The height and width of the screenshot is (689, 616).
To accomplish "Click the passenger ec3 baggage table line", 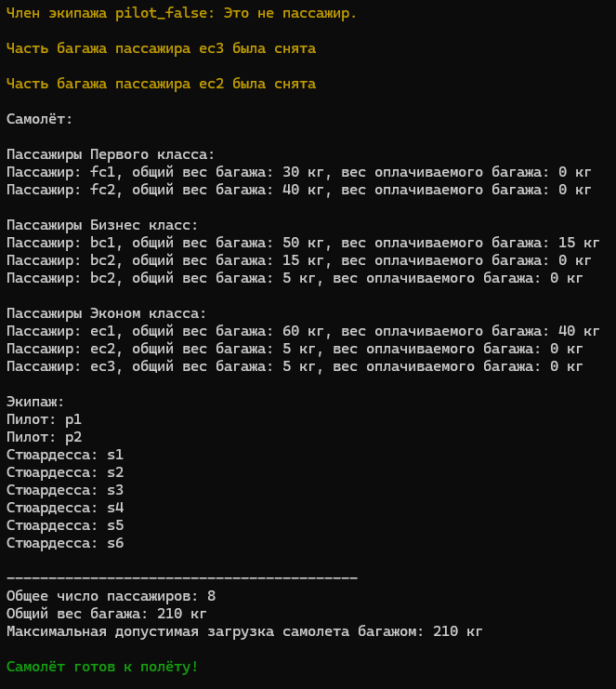I will pyautogui.click(x=295, y=366).
